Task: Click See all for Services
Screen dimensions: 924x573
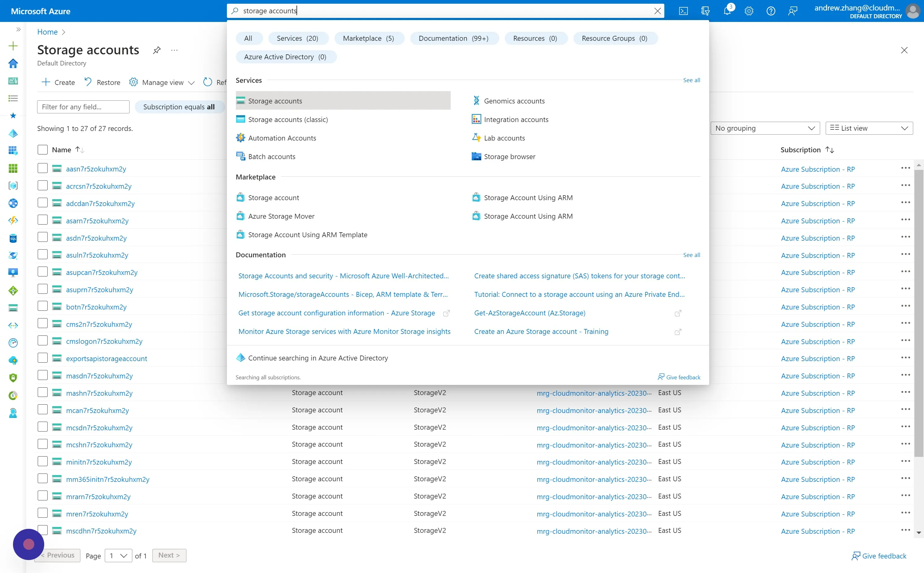Action: coord(691,80)
